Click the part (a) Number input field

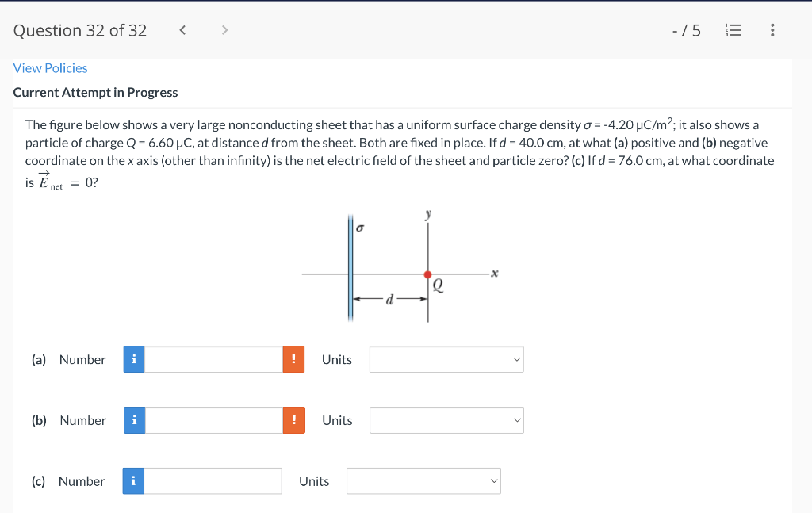(213, 359)
